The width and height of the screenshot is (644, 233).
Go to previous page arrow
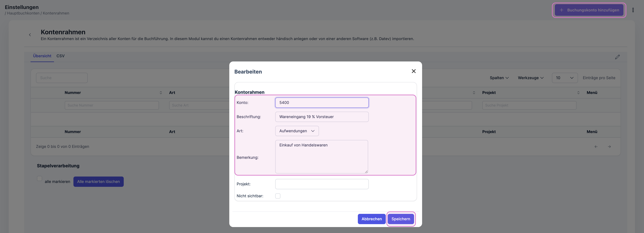(x=596, y=147)
